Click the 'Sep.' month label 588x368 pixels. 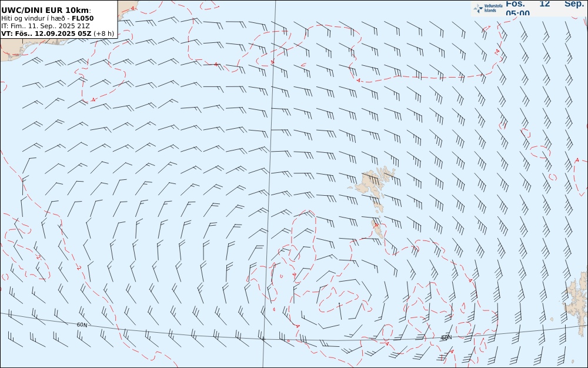[574, 4]
